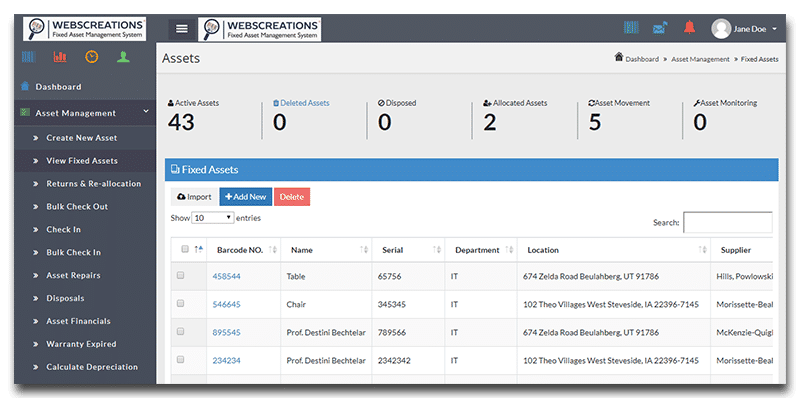
Task: Click the sidebar orange clock icon
Action: click(x=91, y=57)
